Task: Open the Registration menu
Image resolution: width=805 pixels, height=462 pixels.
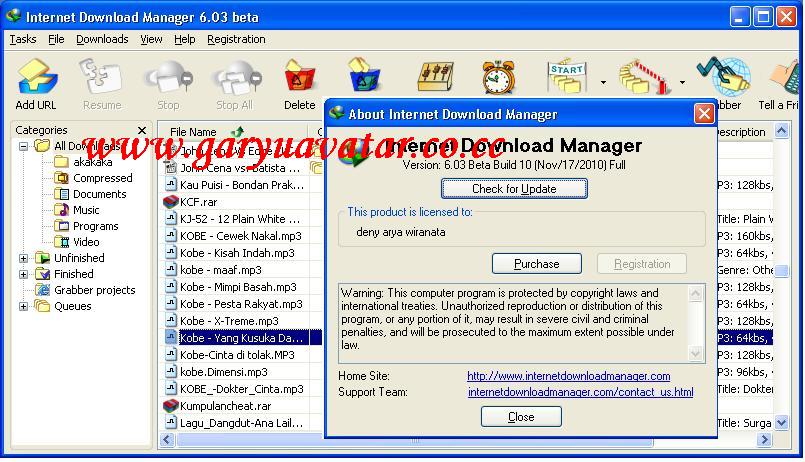Action: tap(236, 40)
